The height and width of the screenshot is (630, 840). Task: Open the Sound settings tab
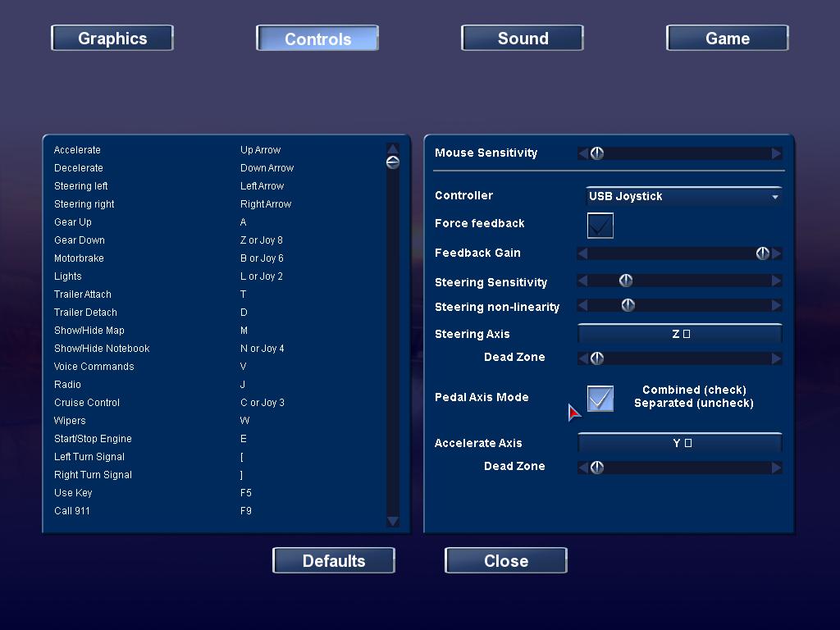pos(523,38)
